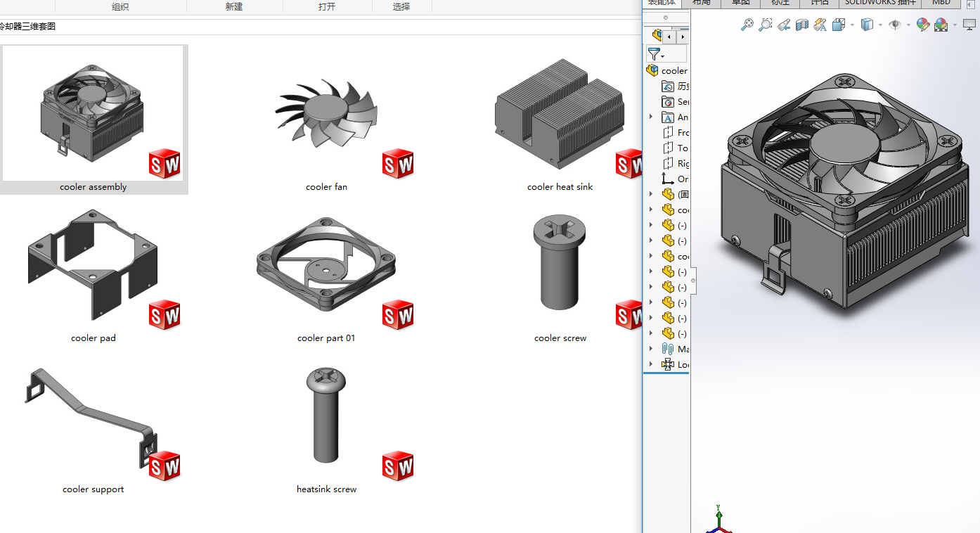
Task: Expand the Mates folder arrow
Action: coord(651,349)
